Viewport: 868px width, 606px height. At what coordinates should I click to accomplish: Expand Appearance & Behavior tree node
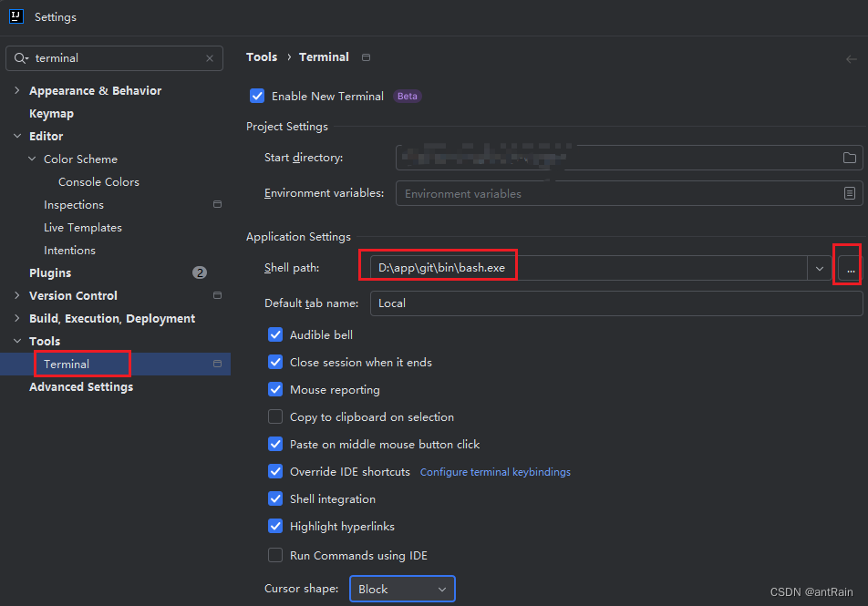(17, 90)
